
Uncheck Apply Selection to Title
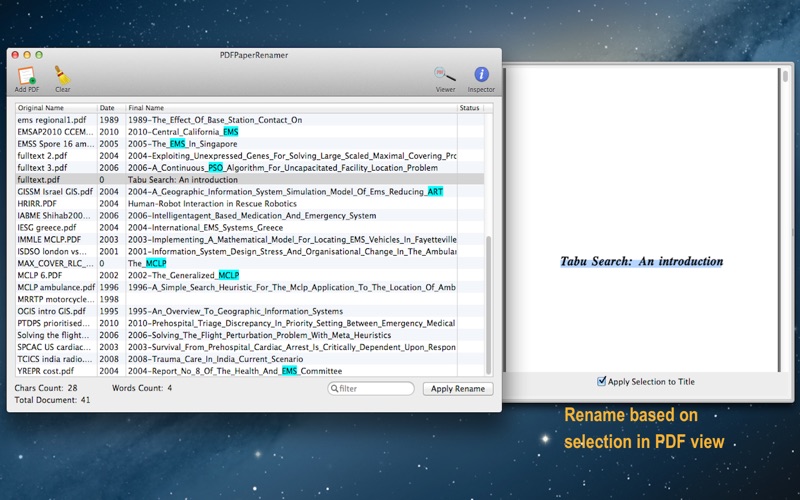pos(601,381)
